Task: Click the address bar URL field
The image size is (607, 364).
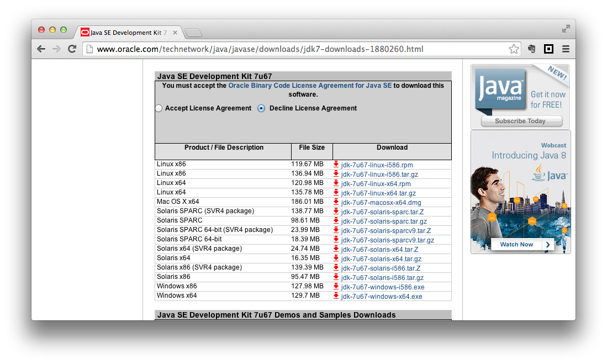Action: tap(298, 49)
